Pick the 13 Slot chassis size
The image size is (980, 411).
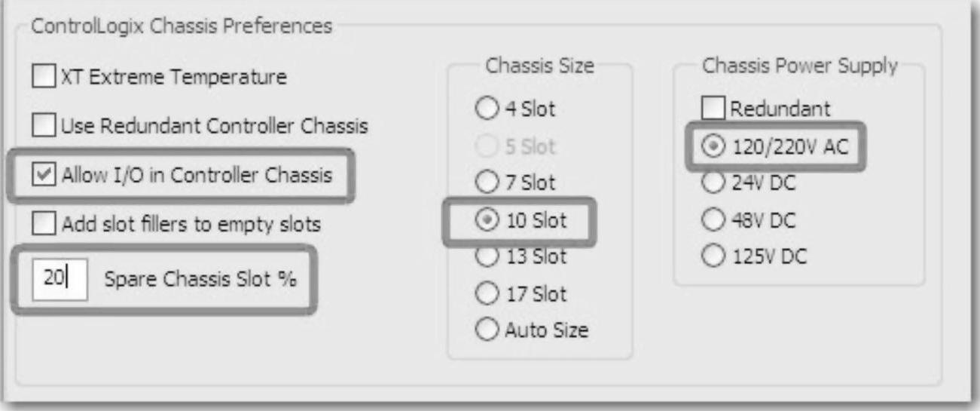[x=484, y=256]
